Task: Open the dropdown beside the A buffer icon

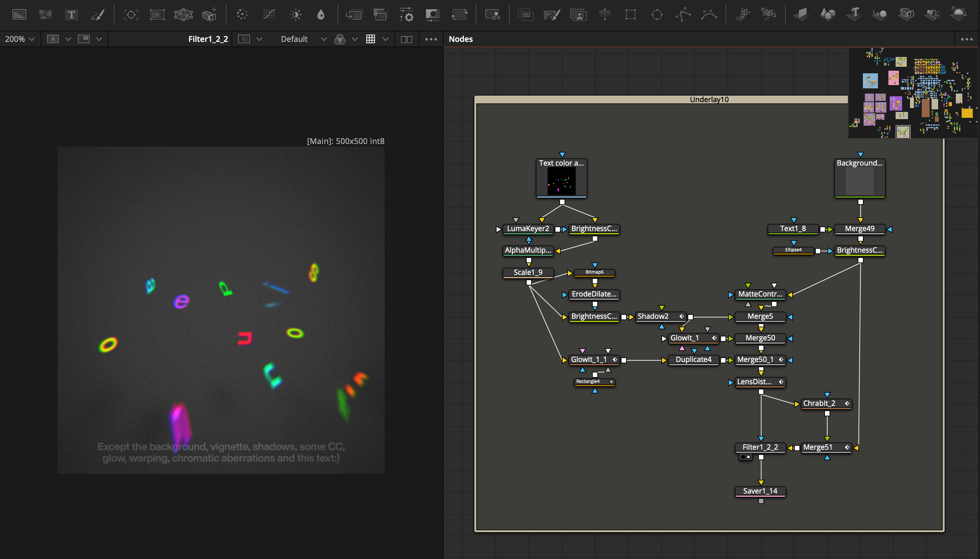Action: [x=68, y=39]
